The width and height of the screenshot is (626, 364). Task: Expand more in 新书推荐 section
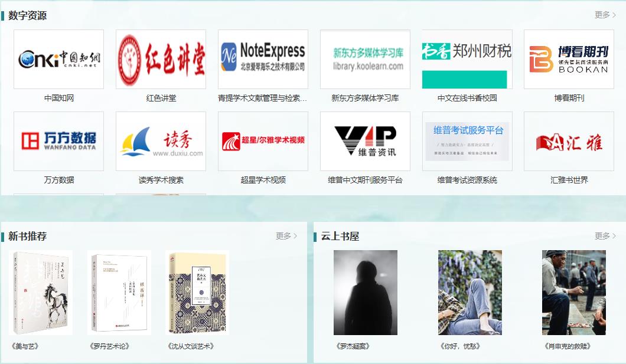tap(286, 236)
